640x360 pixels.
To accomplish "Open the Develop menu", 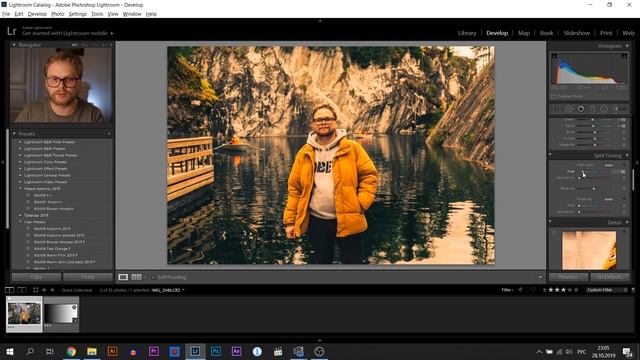I will click(37, 14).
